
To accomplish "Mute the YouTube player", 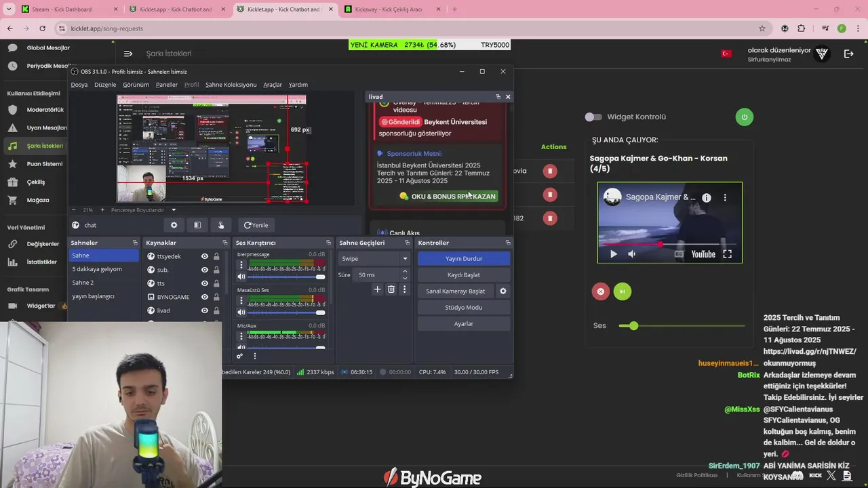I will coord(632,254).
